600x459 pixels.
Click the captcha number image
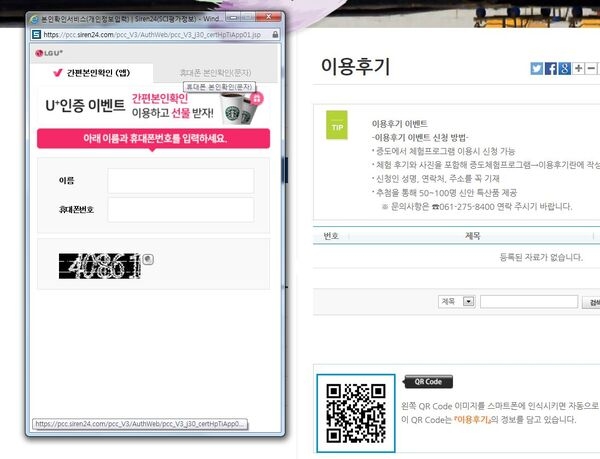99,266
